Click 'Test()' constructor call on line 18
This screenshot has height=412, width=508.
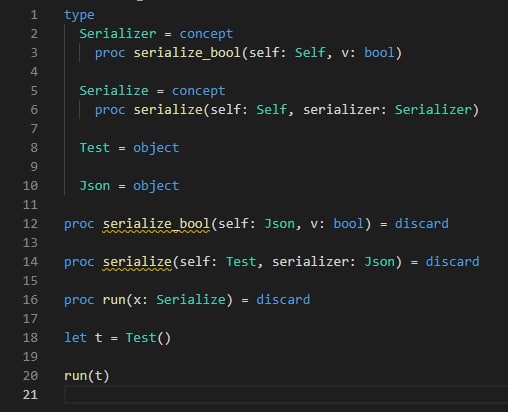coord(148,338)
